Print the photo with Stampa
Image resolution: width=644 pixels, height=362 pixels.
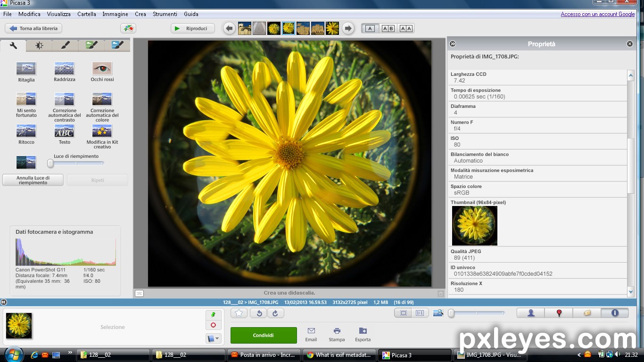pyautogui.click(x=337, y=334)
